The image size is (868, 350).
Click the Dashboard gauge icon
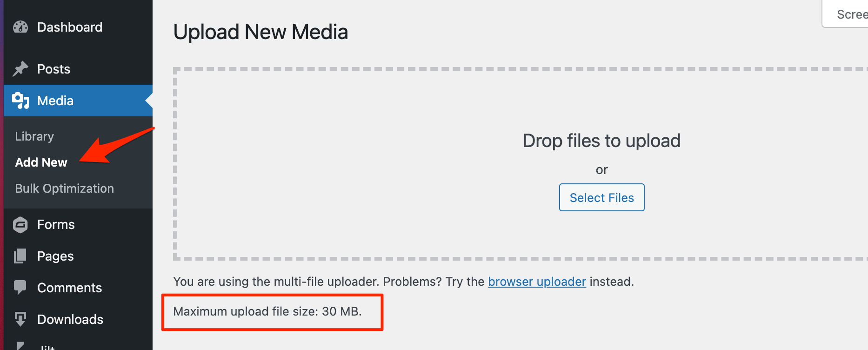(x=20, y=27)
